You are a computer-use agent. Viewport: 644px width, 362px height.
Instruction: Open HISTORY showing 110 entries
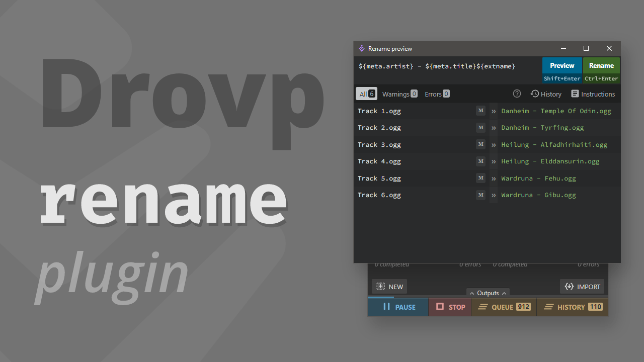(x=573, y=307)
